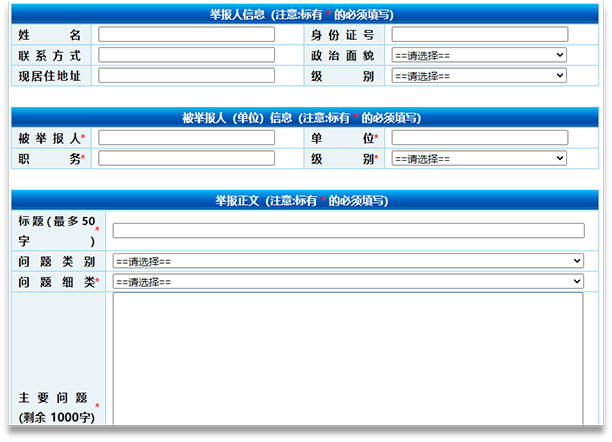Open the 政治面貌 dropdown
Image resolution: width=612 pixels, height=442 pixels.
tap(479, 55)
